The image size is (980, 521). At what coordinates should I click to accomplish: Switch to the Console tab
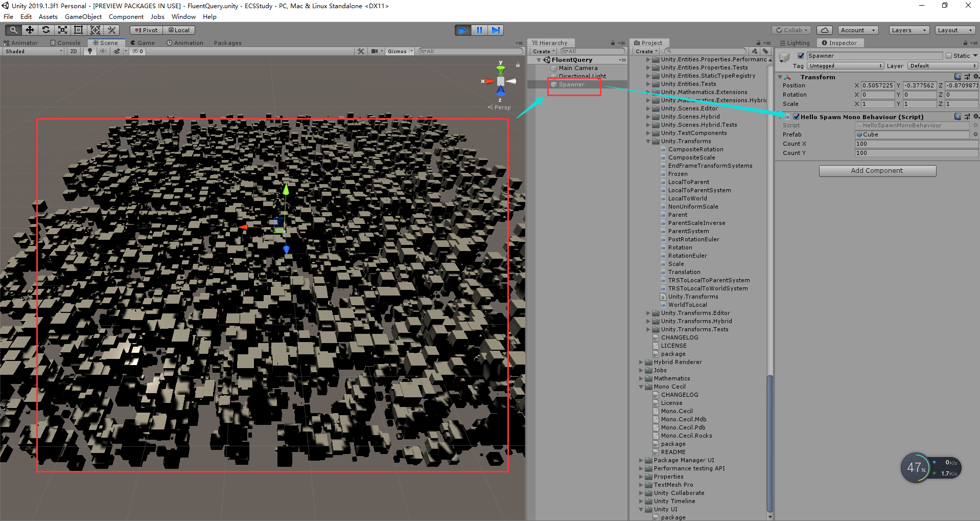click(65, 43)
